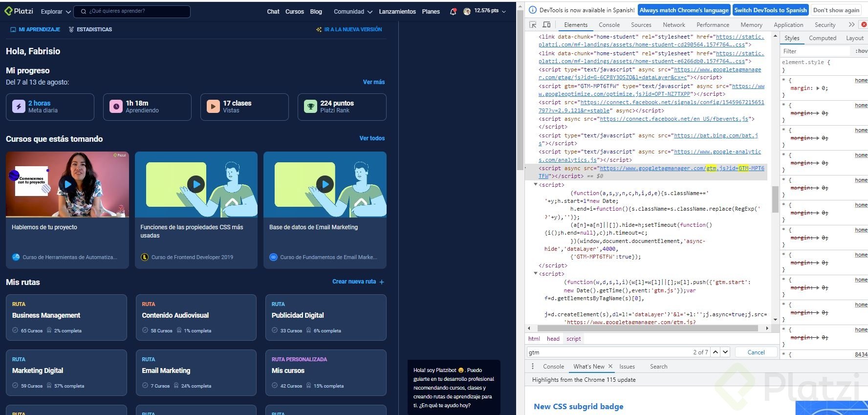Screen dimensions: 868x415
Task: Select the script breadcrumb in Elements
Action: coord(573,338)
